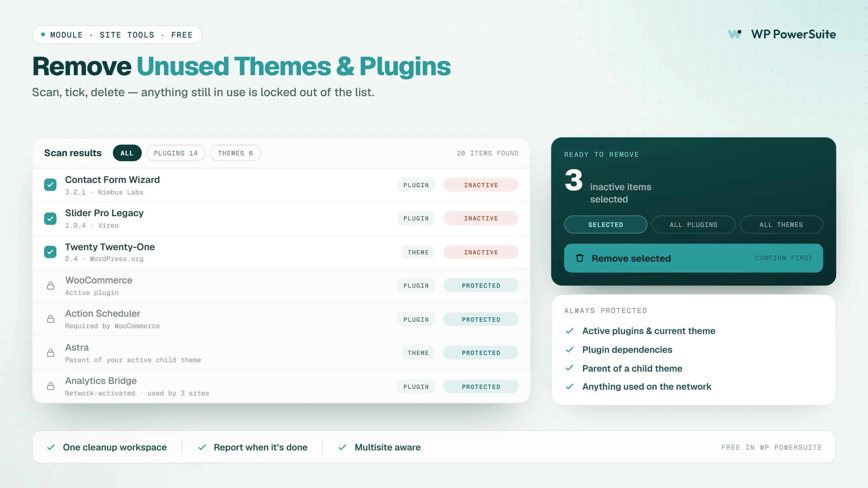
Task: Click 'Parent of your active child theme' text
Action: tap(133, 360)
